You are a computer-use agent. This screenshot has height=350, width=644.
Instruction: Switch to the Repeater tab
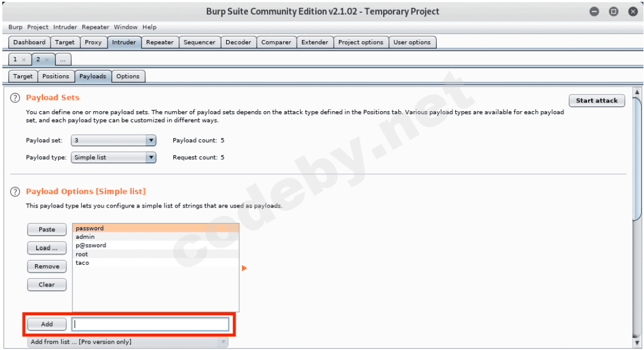(x=160, y=42)
